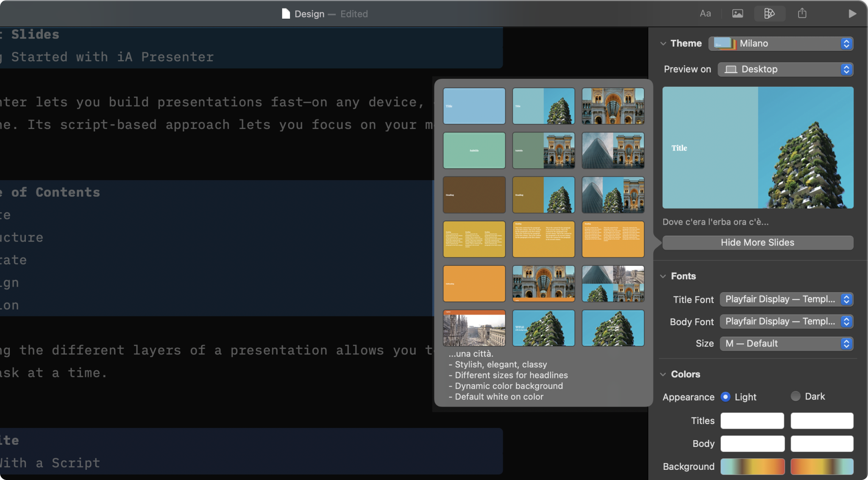The width and height of the screenshot is (868, 480).
Task: Click the Aa text format icon
Action: click(705, 14)
